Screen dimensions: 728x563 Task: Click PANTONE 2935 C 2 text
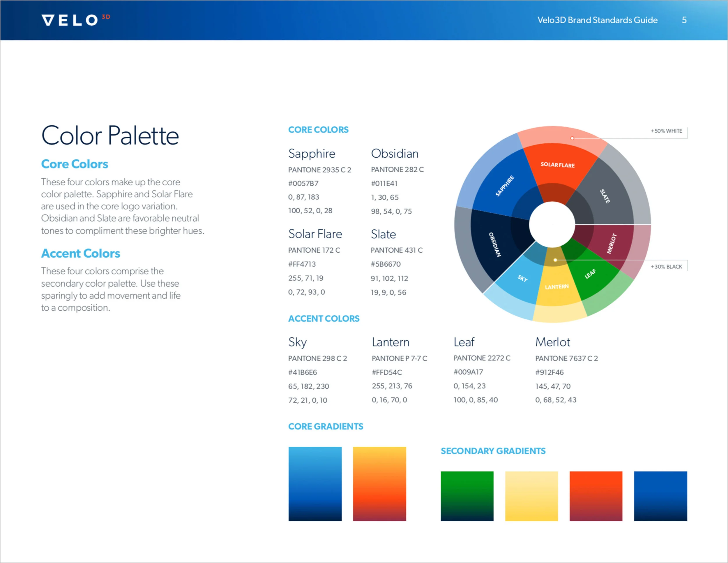point(320,170)
